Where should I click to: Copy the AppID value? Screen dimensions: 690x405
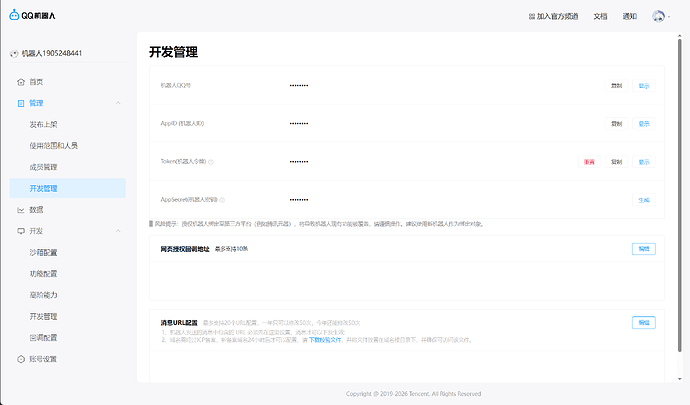[617, 124]
